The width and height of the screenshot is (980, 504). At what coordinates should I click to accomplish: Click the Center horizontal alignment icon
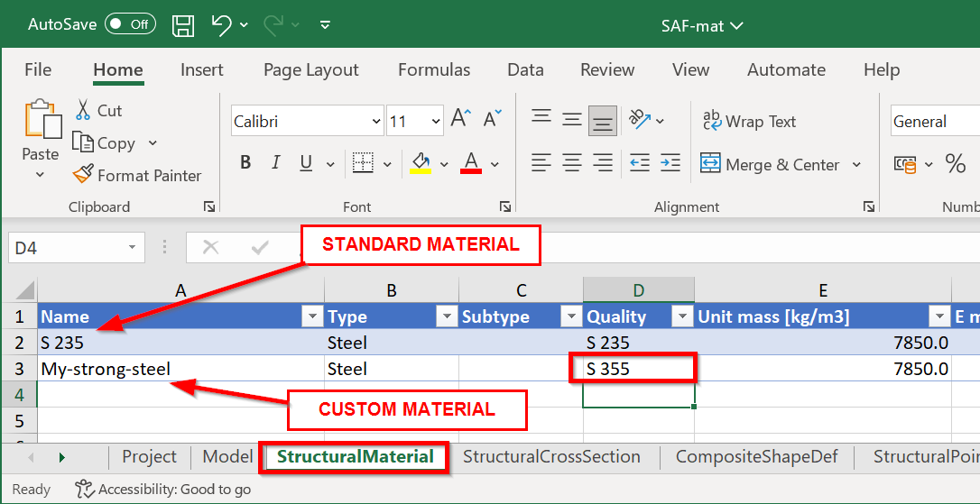coord(571,164)
